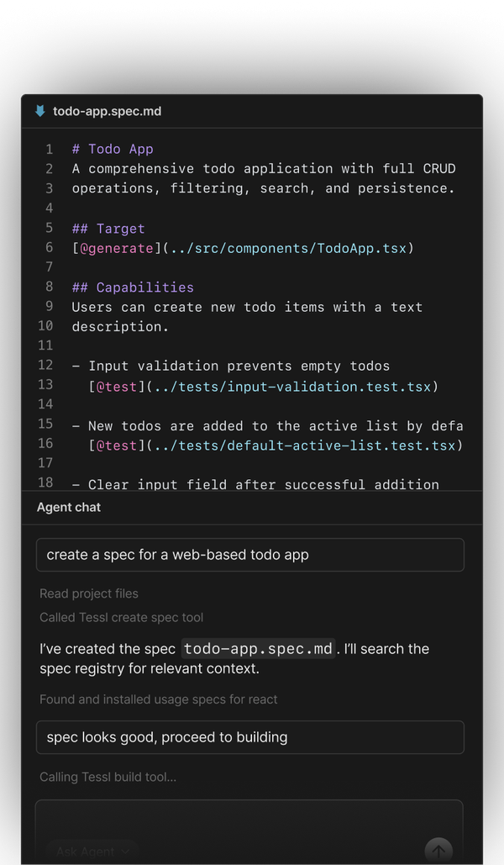Click the '## Capabilities' heading in the spec
This screenshot has height=865, width=504.
pos(132,287)
